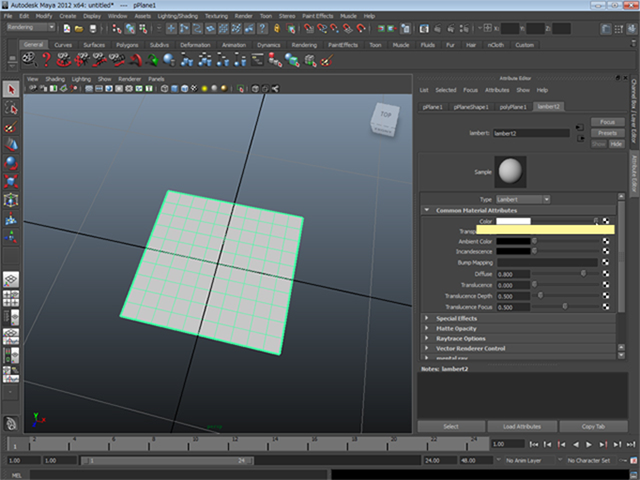Click the Maya logo icon at lower left
Screen dimensions: 640x480
pos(11,423)
